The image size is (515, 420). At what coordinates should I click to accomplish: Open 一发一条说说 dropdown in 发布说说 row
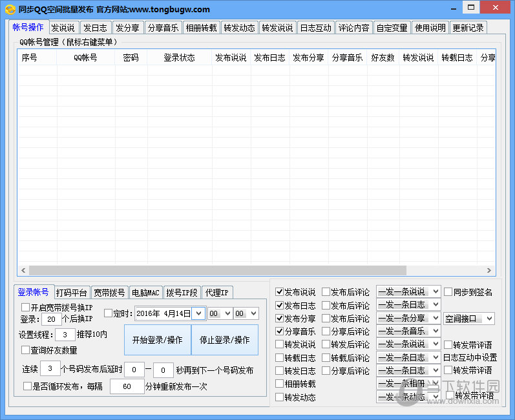pyautogui.click(x=408, y=291)
